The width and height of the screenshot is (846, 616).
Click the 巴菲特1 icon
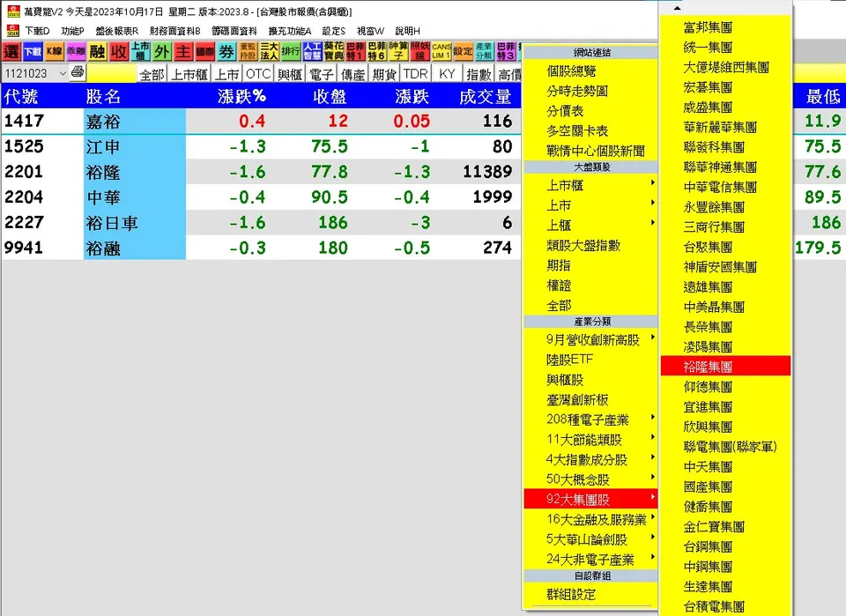tap(355, 52)
